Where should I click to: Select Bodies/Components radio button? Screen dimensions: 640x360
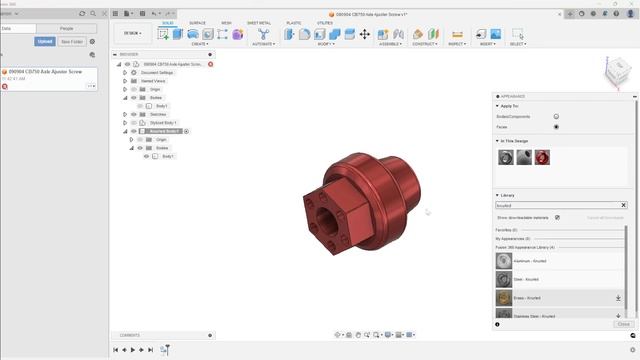(556, 116)
